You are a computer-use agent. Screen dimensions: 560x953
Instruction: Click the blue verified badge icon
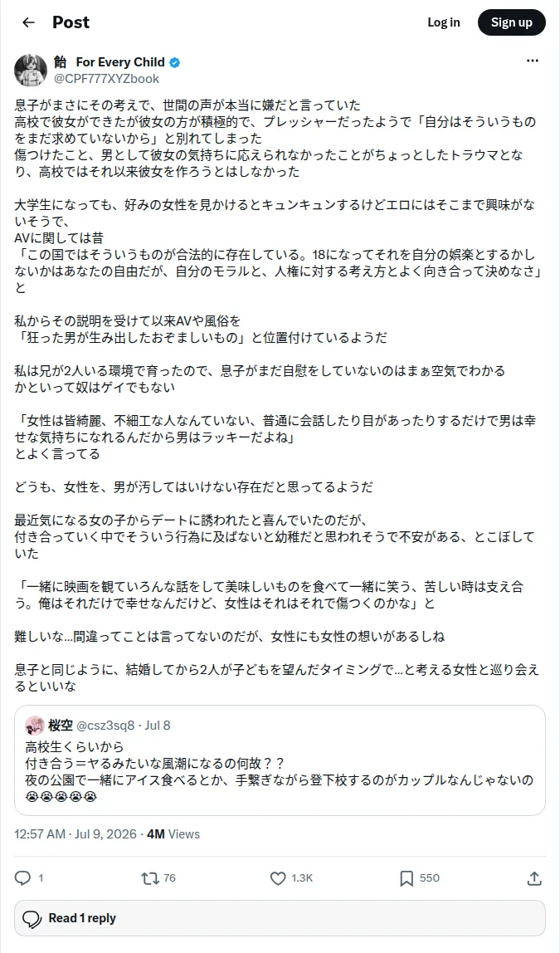click(174, 62)
